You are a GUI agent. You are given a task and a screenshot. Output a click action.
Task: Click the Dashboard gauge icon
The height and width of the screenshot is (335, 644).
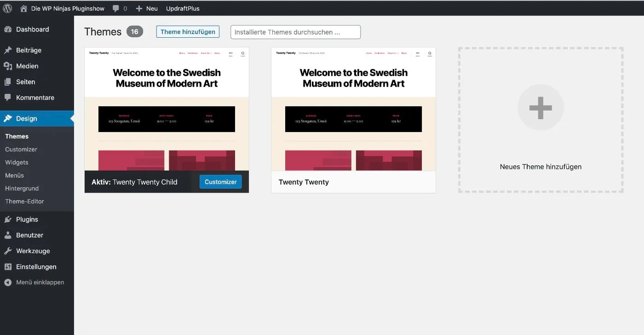[x=8, y=29]
